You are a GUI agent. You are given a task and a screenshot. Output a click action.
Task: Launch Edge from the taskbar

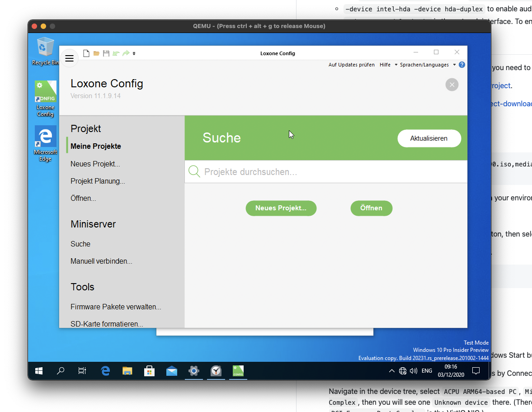[x=105, y=371]
